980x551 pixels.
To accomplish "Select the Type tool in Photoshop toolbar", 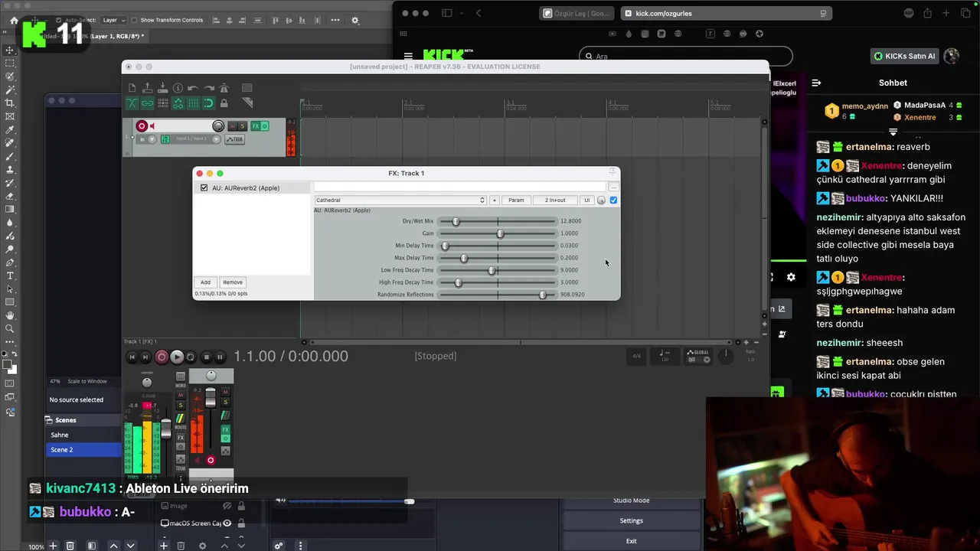I will click(x=10, y=275).
